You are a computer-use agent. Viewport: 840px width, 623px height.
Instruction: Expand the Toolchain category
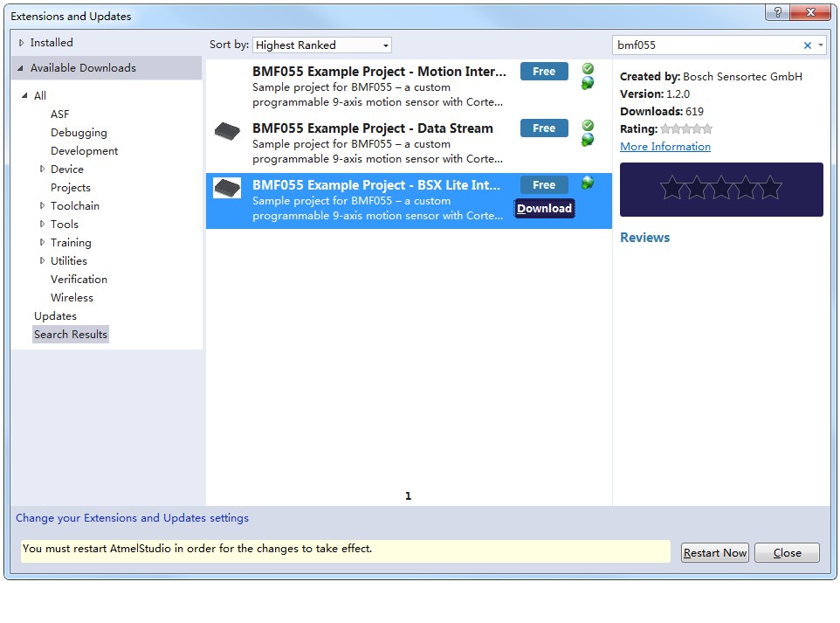point(42,206)
